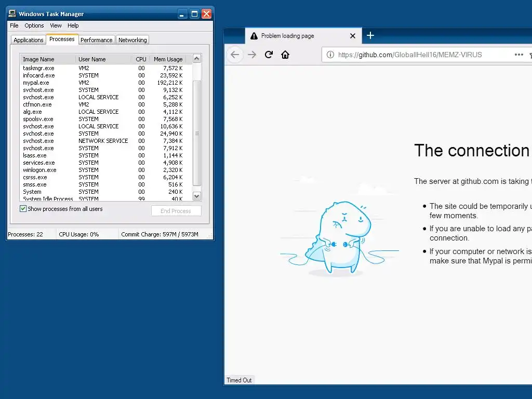Click the 192,212 K memory value
This screenshot has width=532, height=399.
tap(170, 83)
